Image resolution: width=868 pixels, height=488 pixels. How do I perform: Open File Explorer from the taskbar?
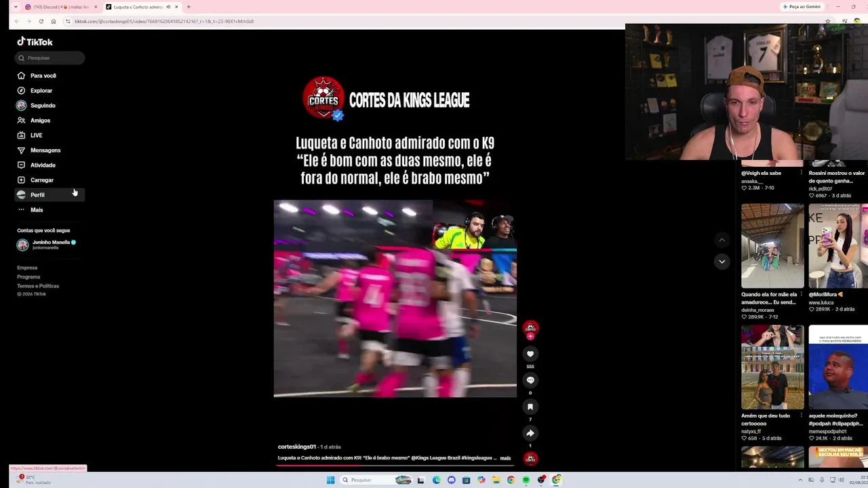pos(496,480)
